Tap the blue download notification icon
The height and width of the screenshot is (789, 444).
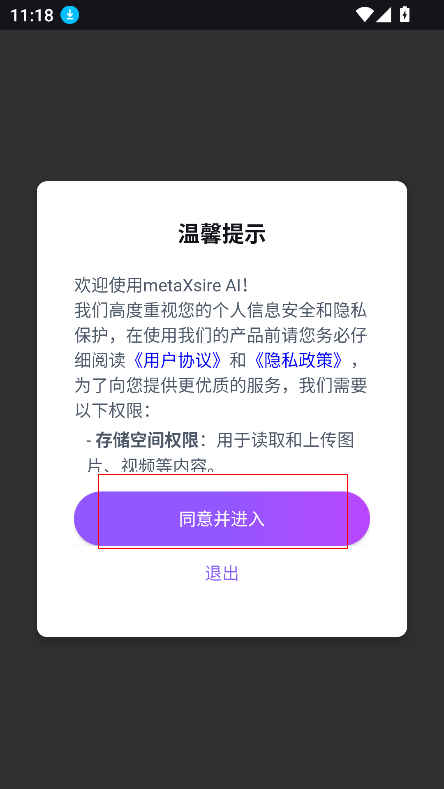(x=70, y=15)
